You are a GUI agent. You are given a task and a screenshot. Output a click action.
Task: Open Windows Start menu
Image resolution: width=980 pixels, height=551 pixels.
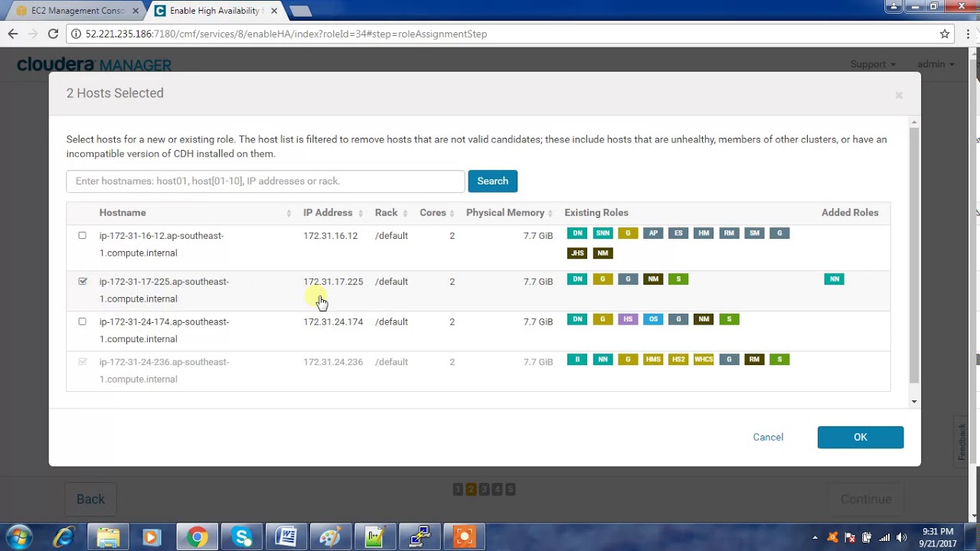(x=19, y=537)
